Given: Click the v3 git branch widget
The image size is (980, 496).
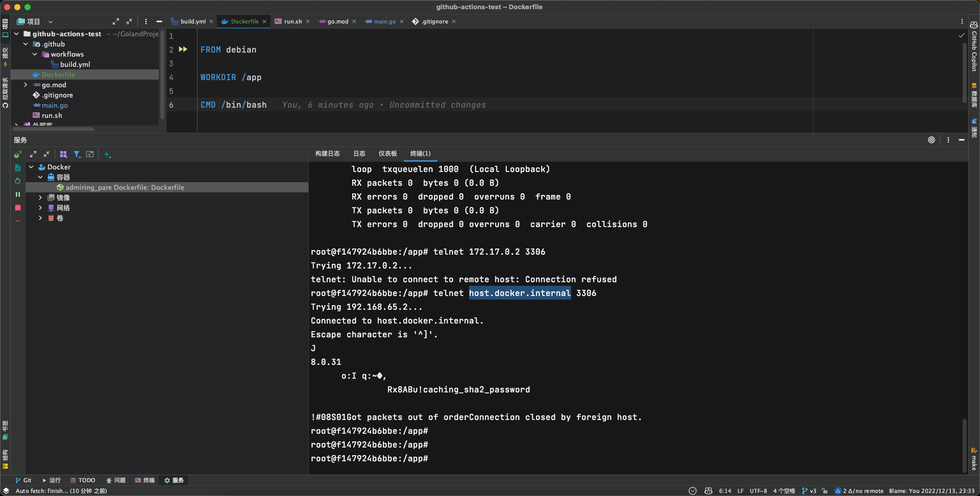Looking at the screenshot, I should [809, 491].
